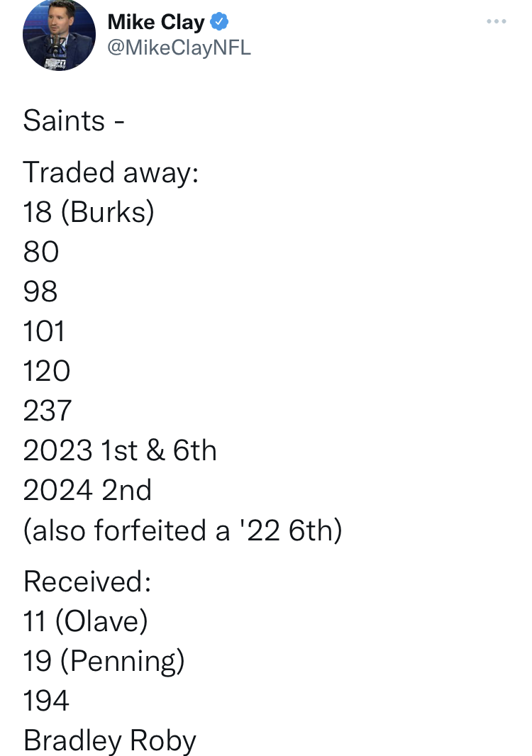Viewport: 532px width, 756px height.
Task: Click the "2023 1st & 6th" line
Action: coord(120,450)
